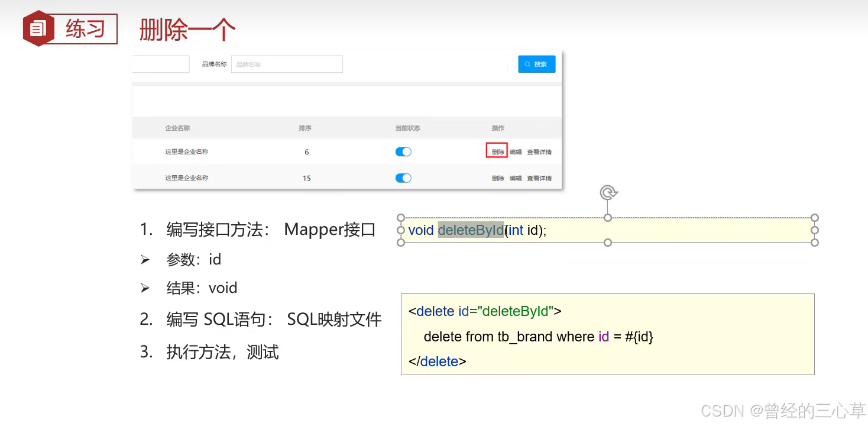Click the magnifier icon in the 搜索 button
Image resolution: width=868 pixels, height=426 pixels.
[x=527, y=64]
